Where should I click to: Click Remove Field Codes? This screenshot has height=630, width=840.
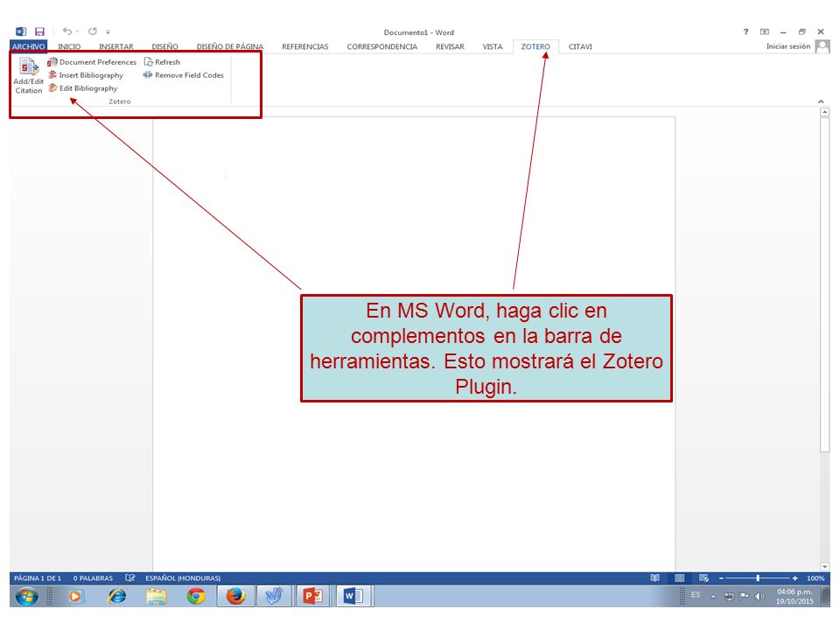click(x=184, y=75)
